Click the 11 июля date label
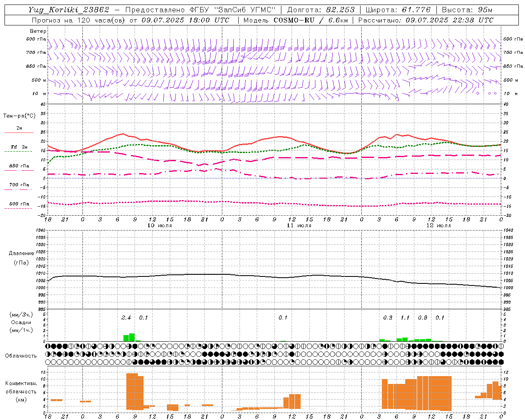 [x=299, y=226]
